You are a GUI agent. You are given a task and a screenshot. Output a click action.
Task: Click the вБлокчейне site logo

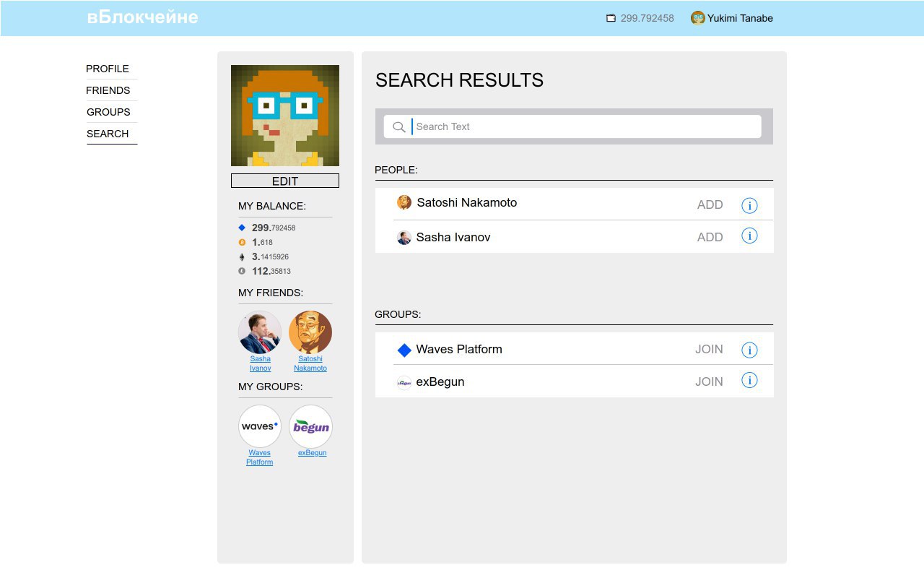coord(142,17)
